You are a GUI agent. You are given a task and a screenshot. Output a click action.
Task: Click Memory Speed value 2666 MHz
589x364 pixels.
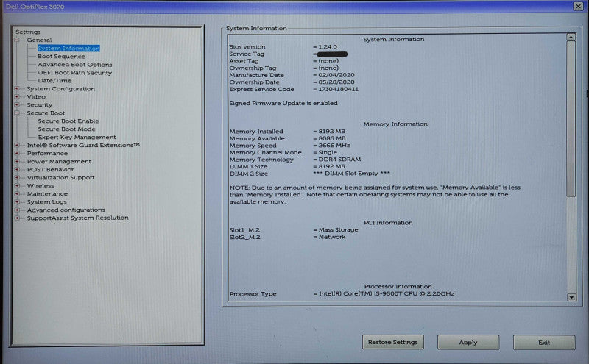pos(334,146)
